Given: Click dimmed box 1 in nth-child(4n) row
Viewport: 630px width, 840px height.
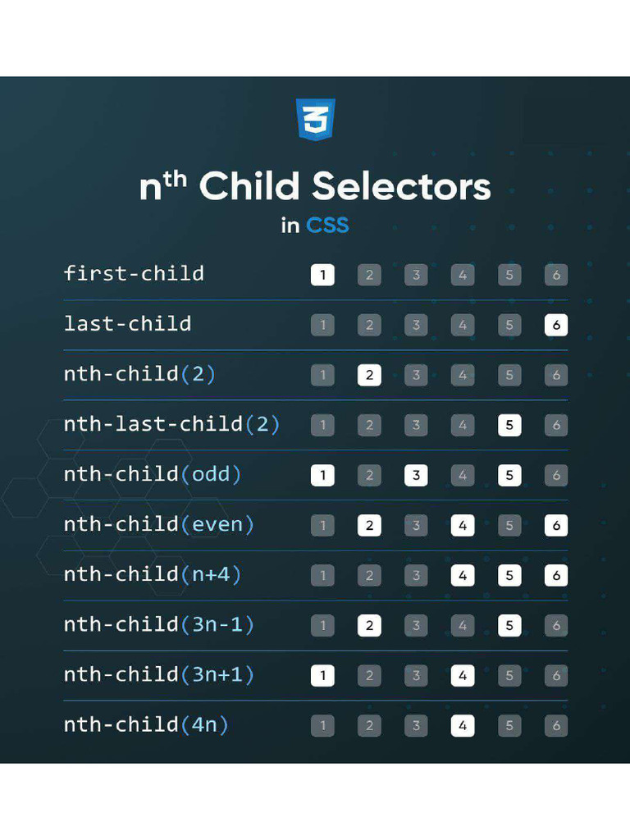Looking at the screenshot, I should point(322,725).
